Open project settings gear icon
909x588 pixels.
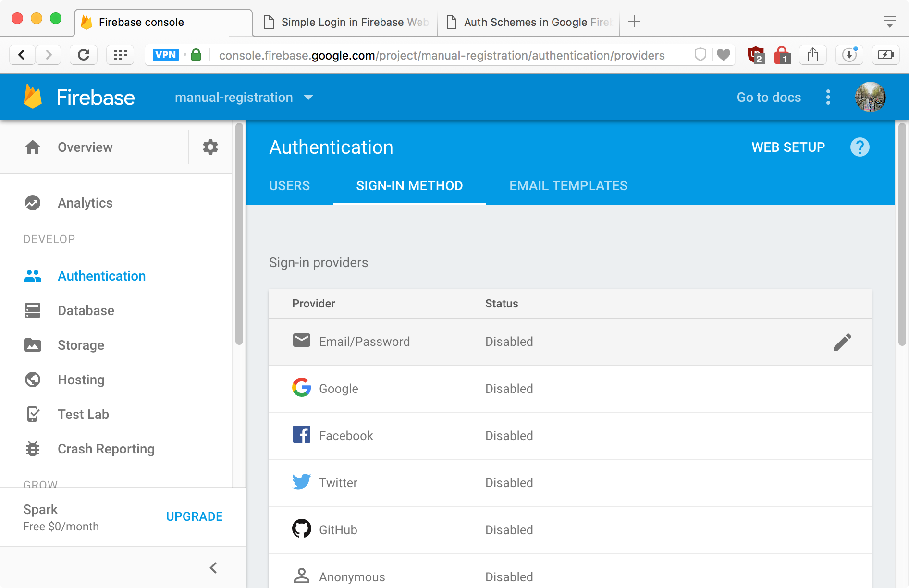(x=210, y=147)
